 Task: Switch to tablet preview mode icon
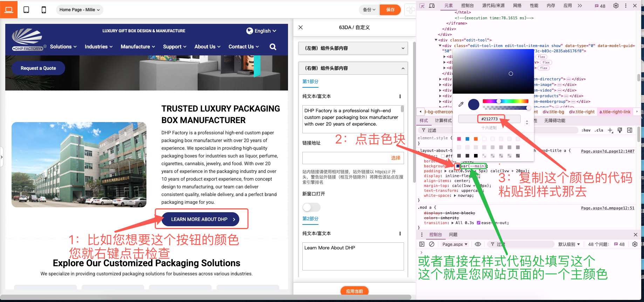click(26, 10)
